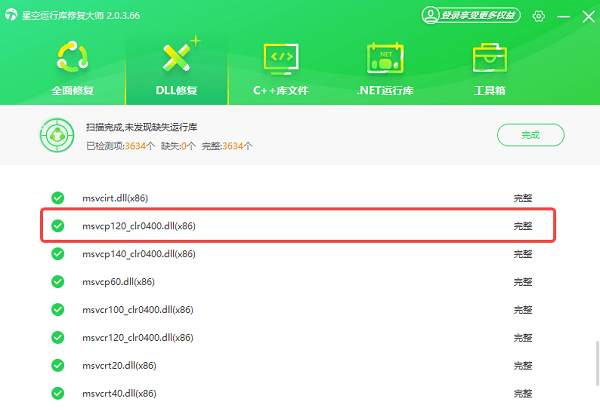
Task: Click 完整 status of msvcrt20.dll(x86)
Action: pyautogui.click(x=522, y=366)
